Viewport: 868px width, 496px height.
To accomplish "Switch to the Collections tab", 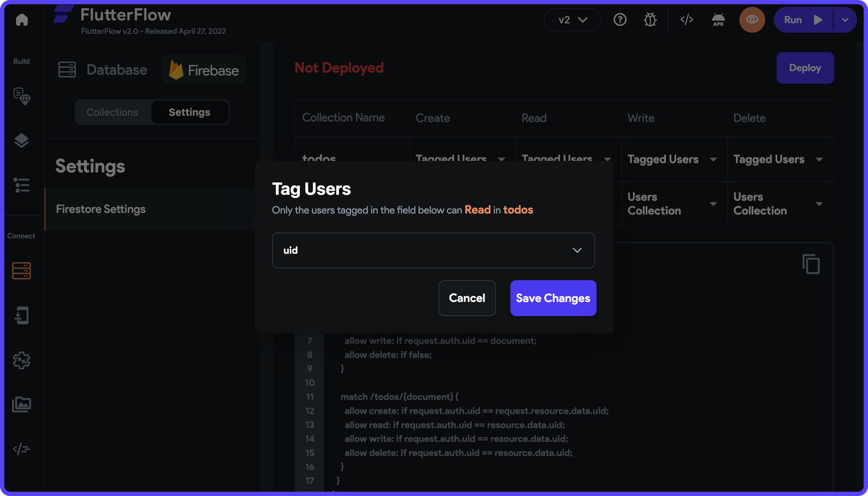I will (x=112, y=112).
